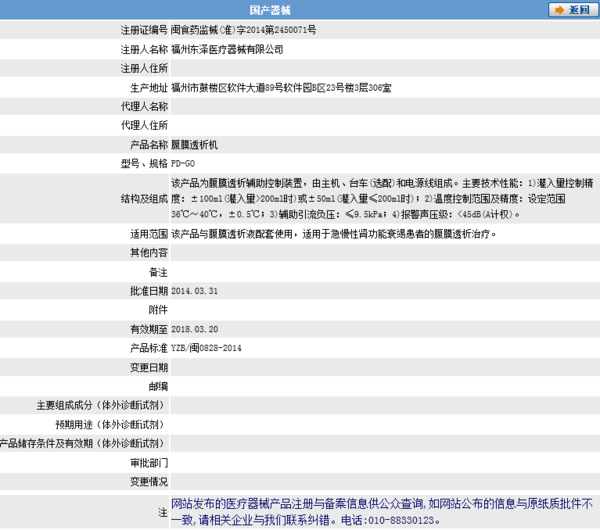Click the 产品标准 label
The width and height of the screenshot is (600, 530).
(x=149, y=348)
